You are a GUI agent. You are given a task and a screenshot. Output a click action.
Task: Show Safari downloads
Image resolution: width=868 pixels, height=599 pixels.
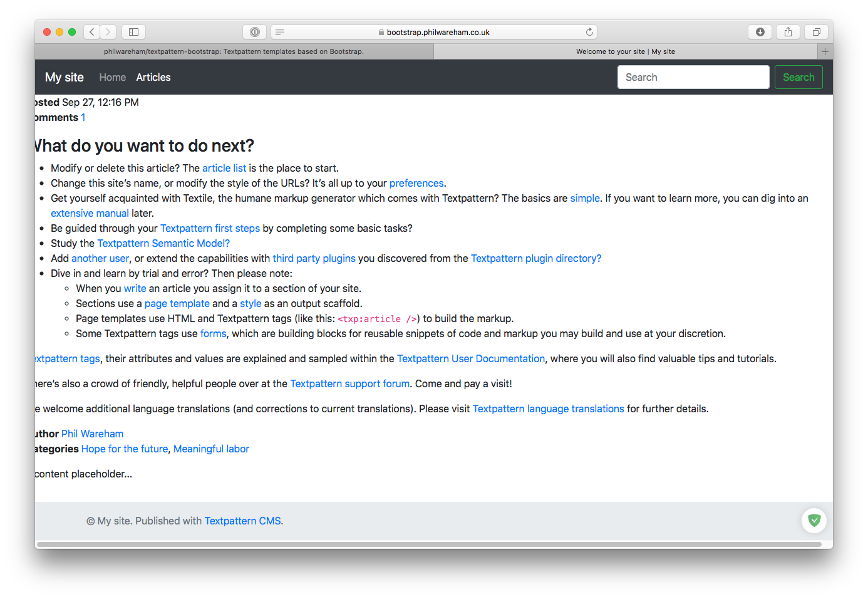(760, 32)
